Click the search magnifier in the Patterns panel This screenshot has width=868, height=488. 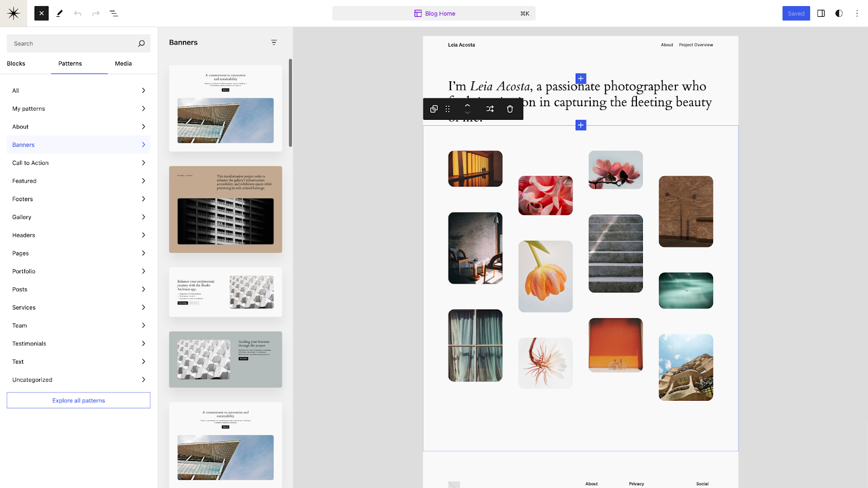click(141, 43)
